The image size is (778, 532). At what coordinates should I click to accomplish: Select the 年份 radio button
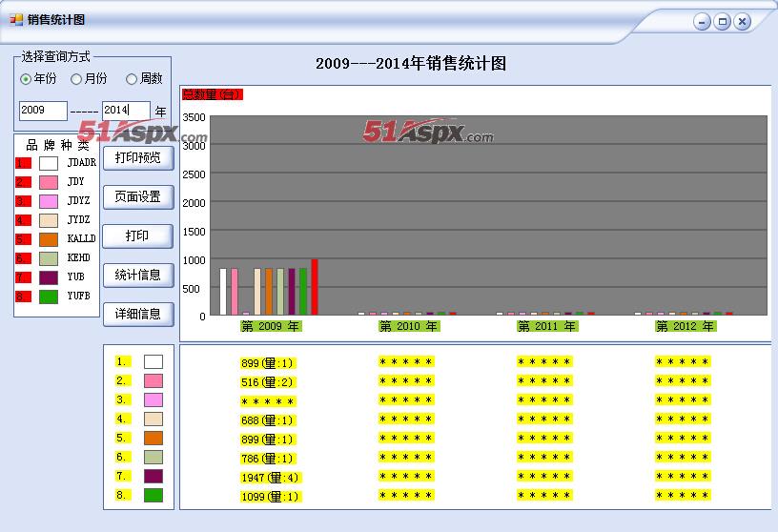pos(26,79)
